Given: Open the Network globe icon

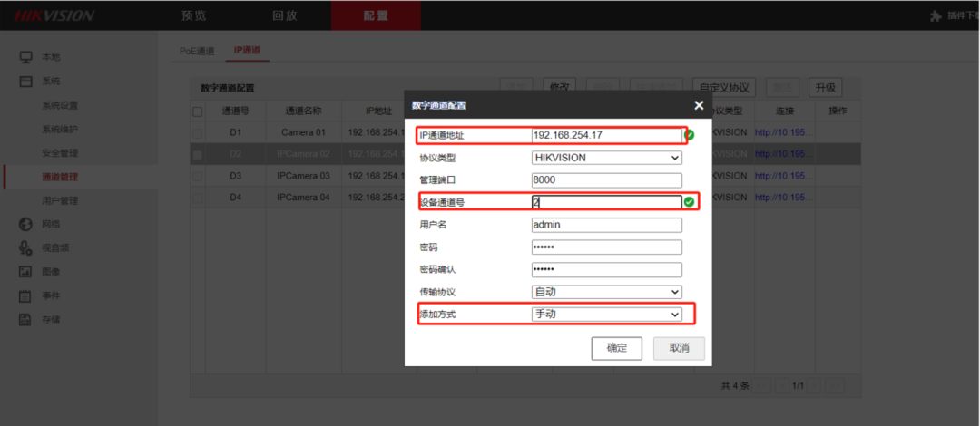Looking at the screenshot, I should [x=26, y=224].
